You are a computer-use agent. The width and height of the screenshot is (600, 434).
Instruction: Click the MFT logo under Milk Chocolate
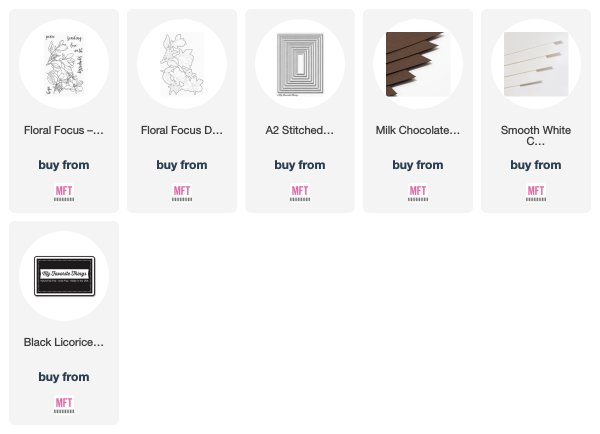pos(418,193)
